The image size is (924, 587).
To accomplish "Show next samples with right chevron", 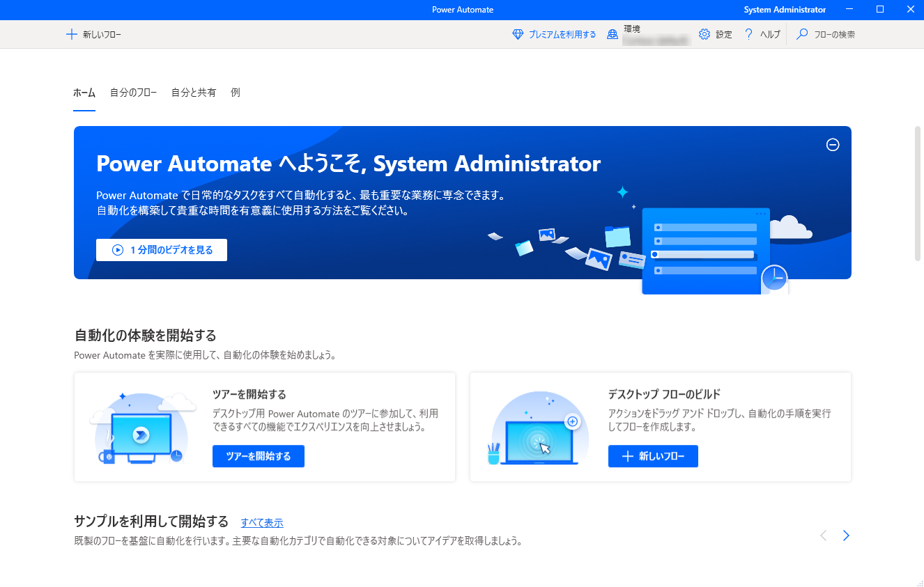I will 846,535.
